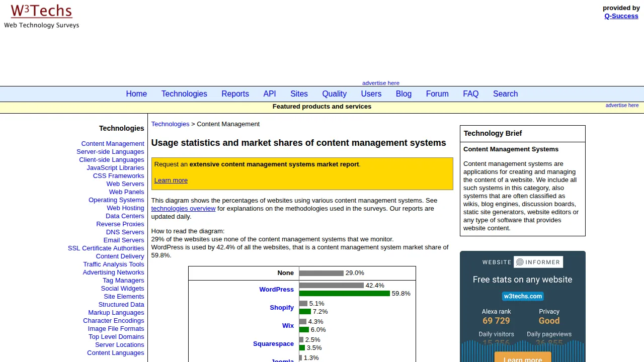Screen dimensions: 644x362
Task: Click the Q-Success provider link
Action: pyautogui.click(x=621, y=16)
